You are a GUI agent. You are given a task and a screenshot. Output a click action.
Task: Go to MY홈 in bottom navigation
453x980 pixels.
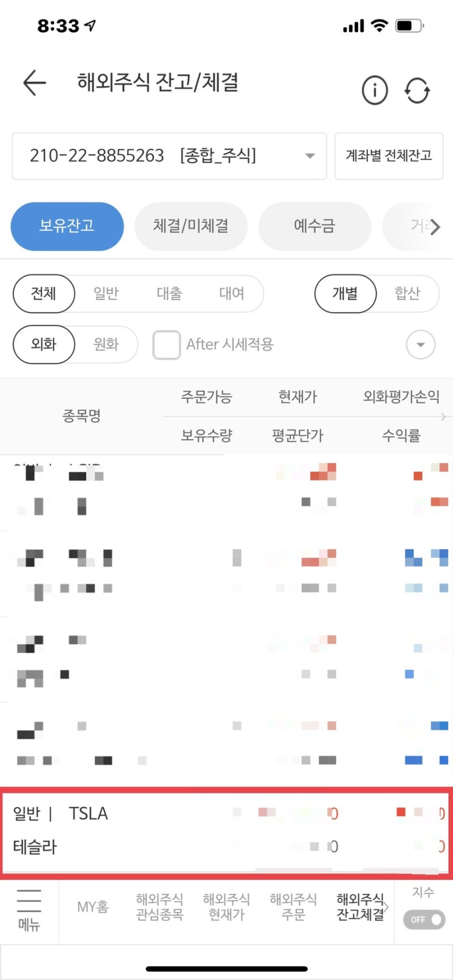coord(92,906)
